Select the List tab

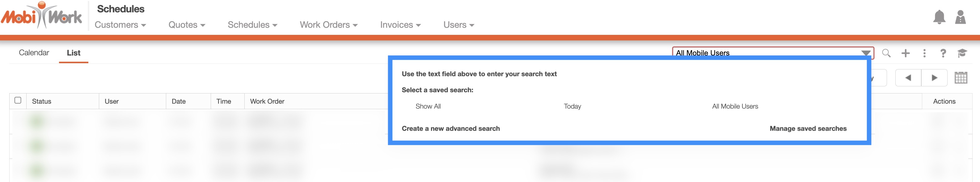(74, 53)
